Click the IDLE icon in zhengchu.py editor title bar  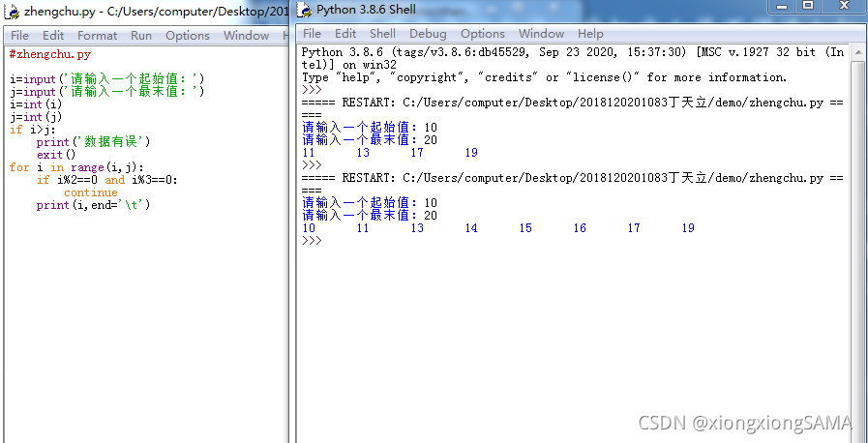[13, 11]
